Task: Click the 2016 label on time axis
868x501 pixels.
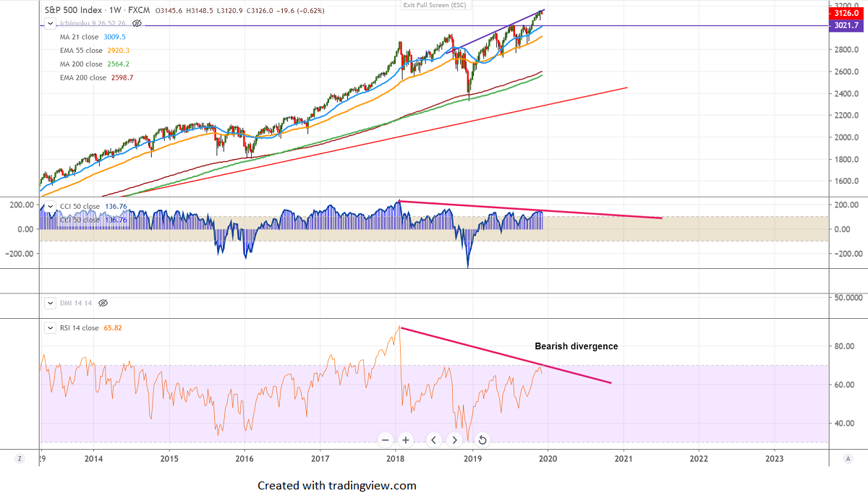Action: point(244,458)
